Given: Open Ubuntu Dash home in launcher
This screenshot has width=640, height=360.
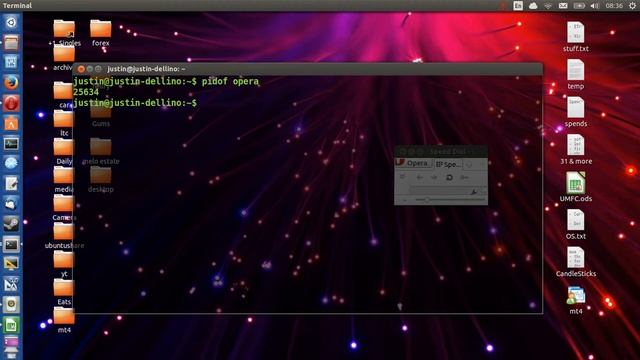Looking at the screenshot, I should [x=11, y=22].
